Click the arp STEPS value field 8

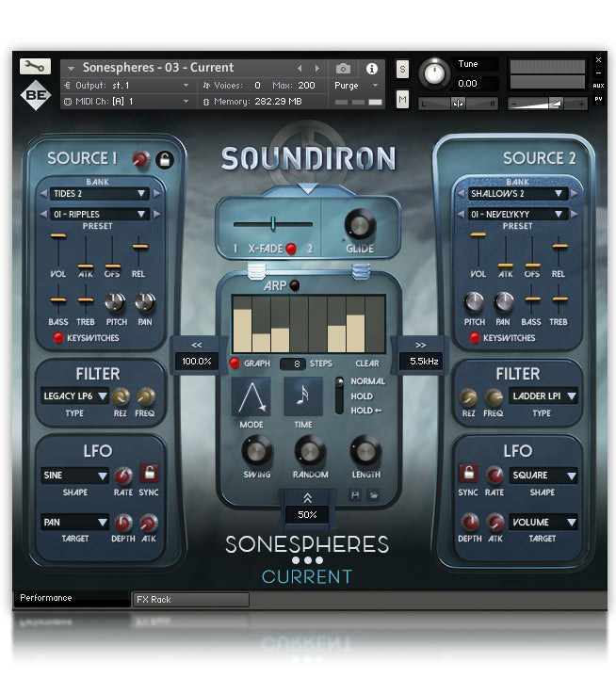pyautogui.click(x=293, y=363)
